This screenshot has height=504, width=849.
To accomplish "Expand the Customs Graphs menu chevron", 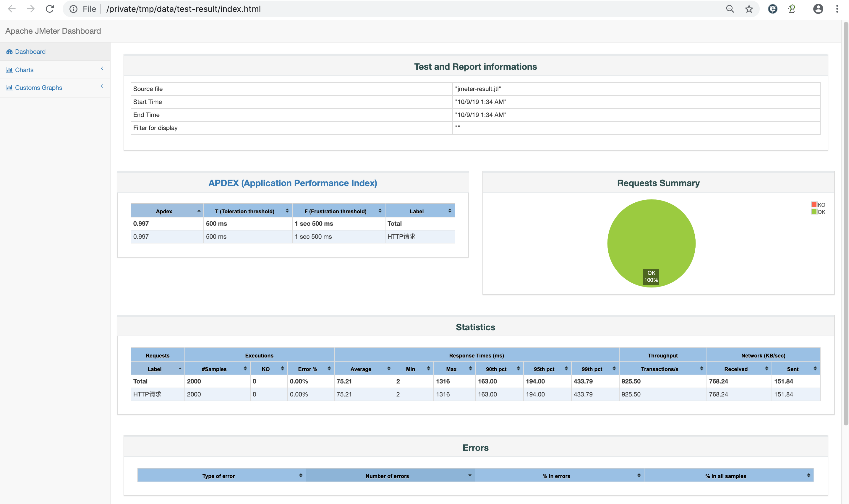I will coord(102,86).
